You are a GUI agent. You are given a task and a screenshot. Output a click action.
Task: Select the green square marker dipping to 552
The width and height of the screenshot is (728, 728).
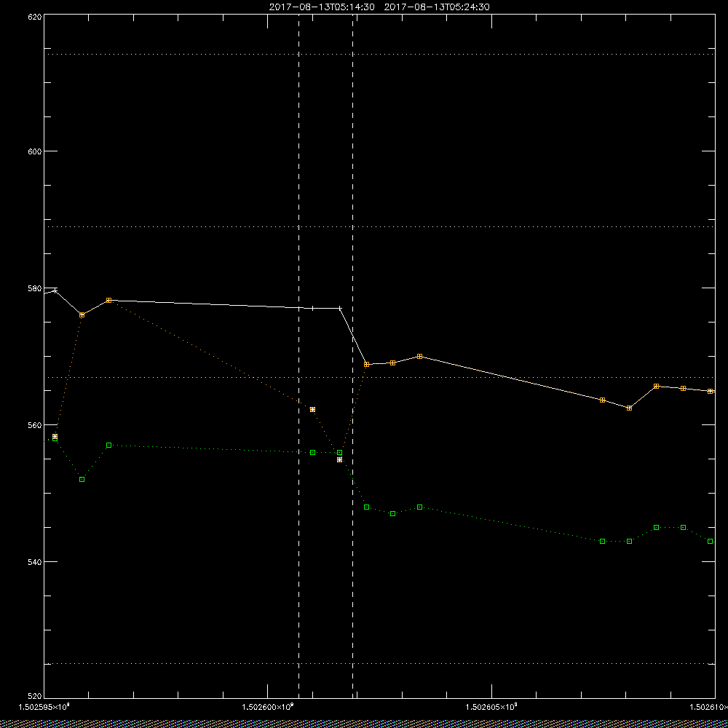82,479
